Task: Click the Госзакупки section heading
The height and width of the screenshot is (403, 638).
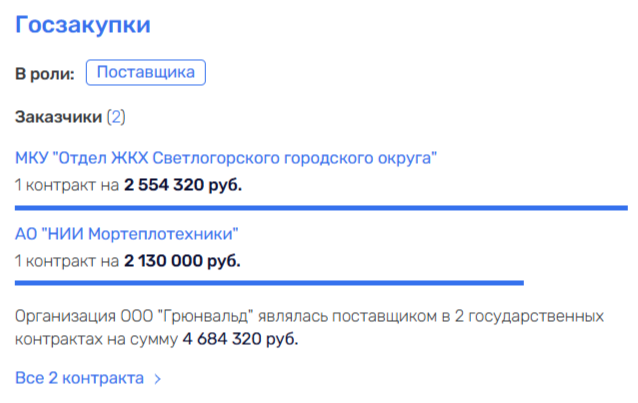Action: (x=83, y=27)
